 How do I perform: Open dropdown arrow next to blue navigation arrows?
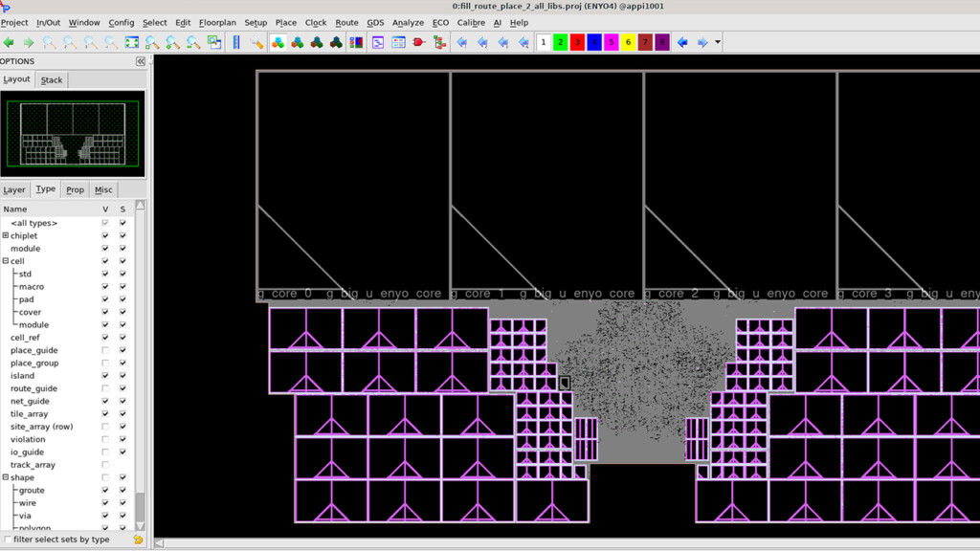[718, 42]
